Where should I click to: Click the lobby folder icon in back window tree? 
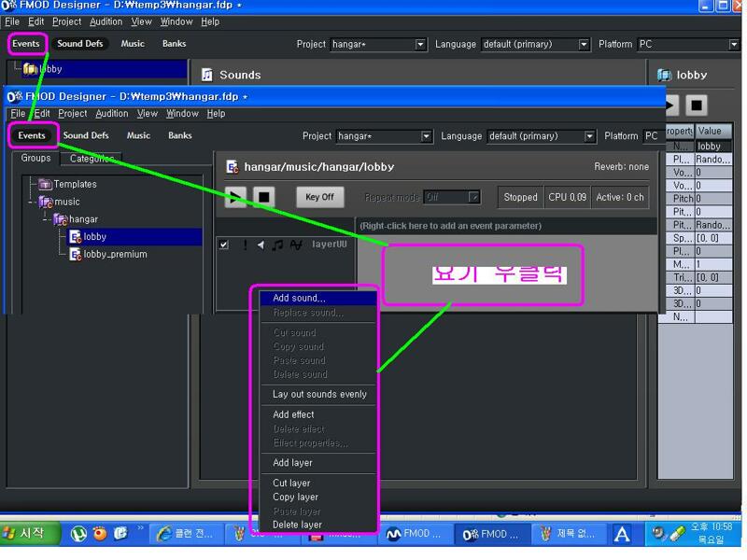point(30,69)
